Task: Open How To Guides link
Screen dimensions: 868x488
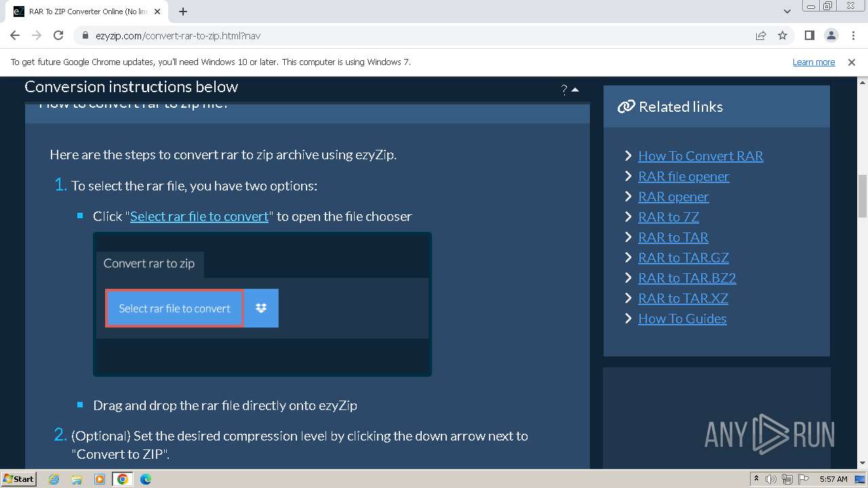Action: click(x=682, y=319)
